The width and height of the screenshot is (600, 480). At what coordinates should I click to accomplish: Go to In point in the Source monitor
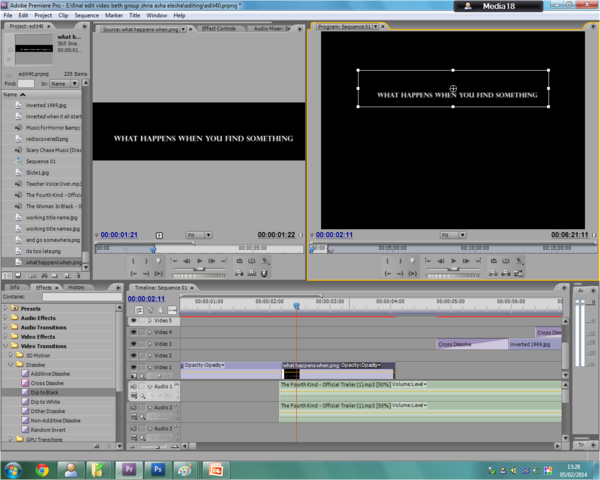pyautogui.click(x=134, y=273)
